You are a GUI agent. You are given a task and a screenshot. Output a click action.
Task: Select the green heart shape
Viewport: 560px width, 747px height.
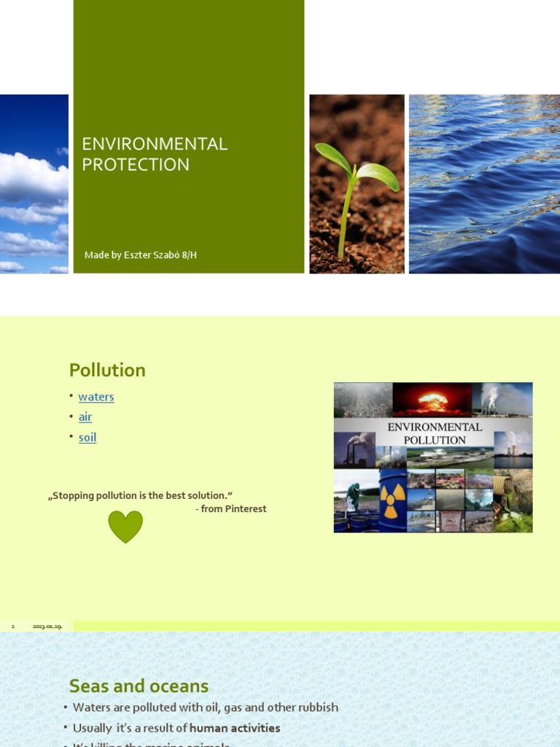point(125,527)
